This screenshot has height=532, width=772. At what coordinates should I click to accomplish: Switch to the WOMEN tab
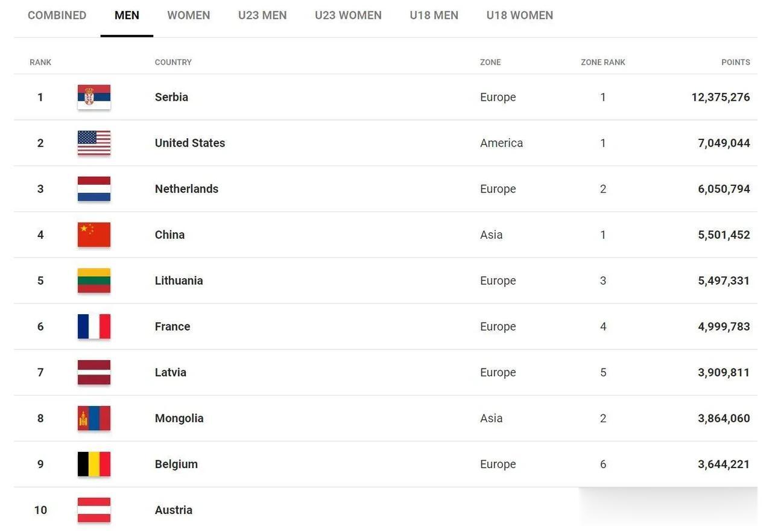coord(189,16)
